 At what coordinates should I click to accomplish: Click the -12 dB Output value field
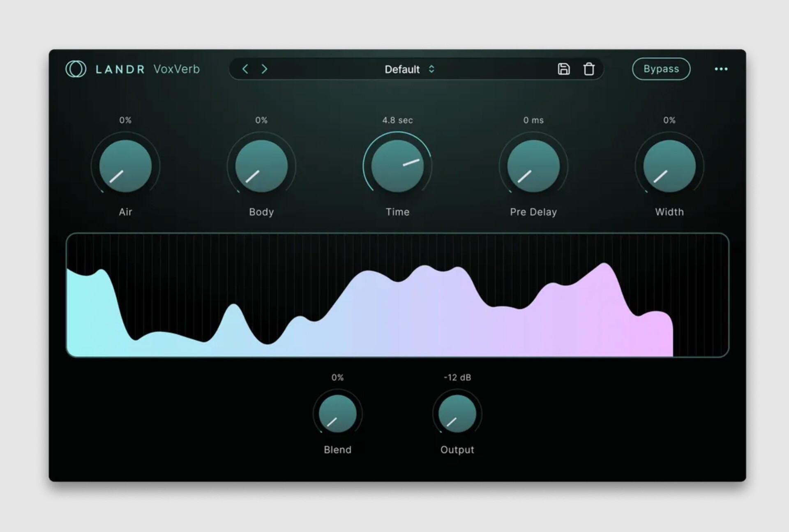tap(457, 378)
